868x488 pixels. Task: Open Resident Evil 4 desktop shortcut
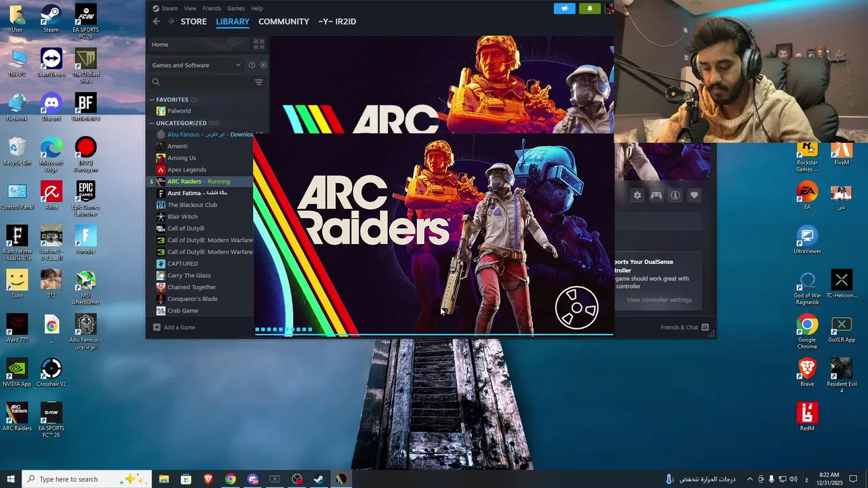[842, 375]
